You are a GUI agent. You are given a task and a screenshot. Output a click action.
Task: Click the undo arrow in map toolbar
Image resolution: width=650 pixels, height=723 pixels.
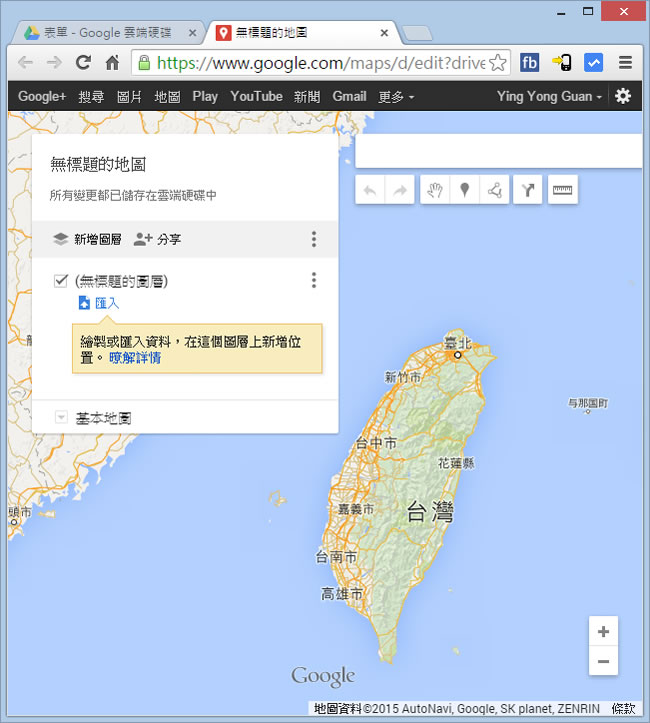[370, 190]
